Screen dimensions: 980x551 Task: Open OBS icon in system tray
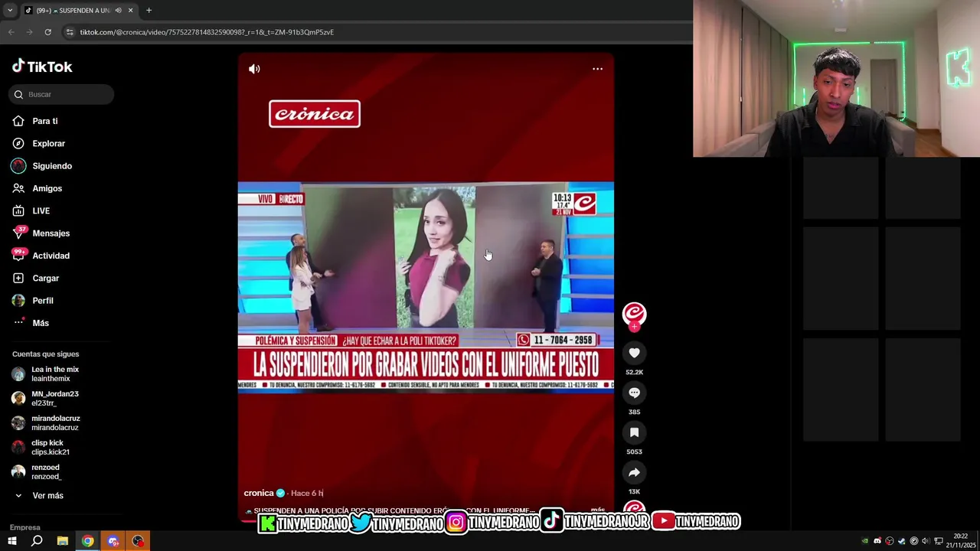890,541
